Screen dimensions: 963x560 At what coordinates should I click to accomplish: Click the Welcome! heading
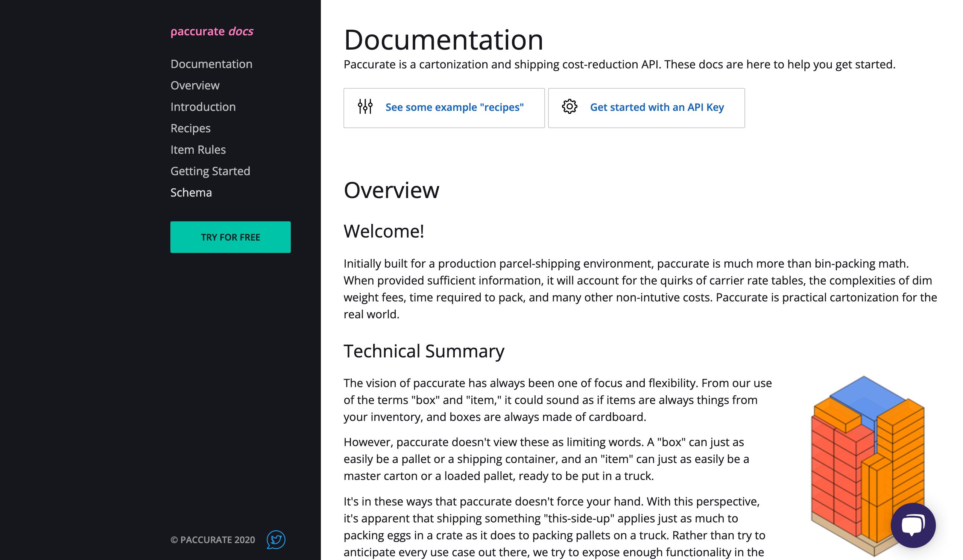pyautogui.click(x=384, y=232)
